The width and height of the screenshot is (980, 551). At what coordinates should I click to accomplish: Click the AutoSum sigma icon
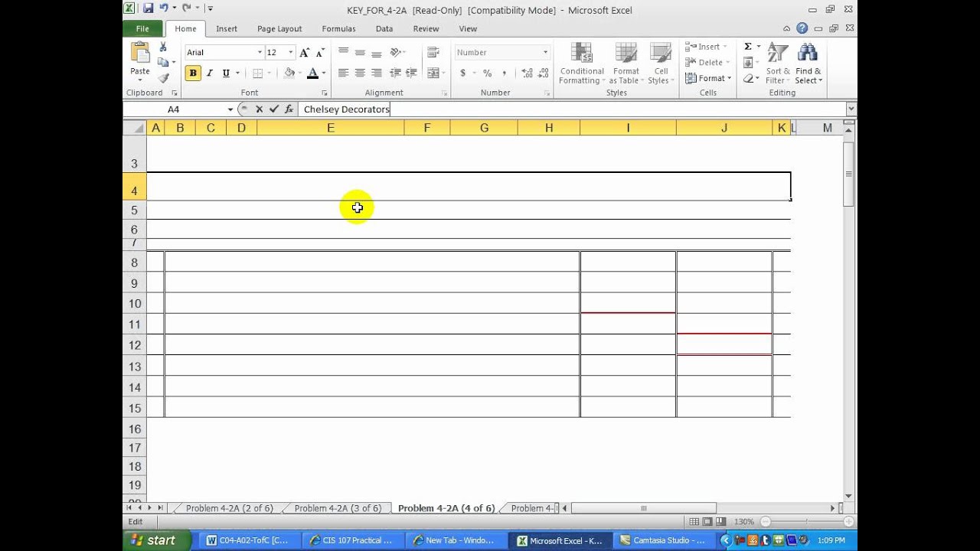click(x=748, y=47)
